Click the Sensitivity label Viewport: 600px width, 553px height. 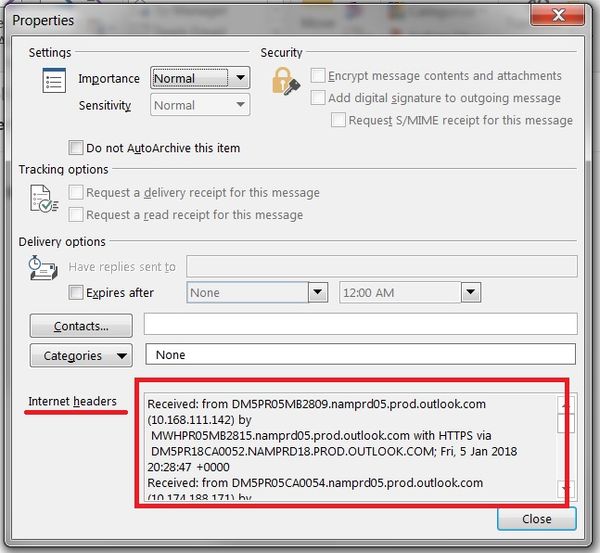click(105, 105)
